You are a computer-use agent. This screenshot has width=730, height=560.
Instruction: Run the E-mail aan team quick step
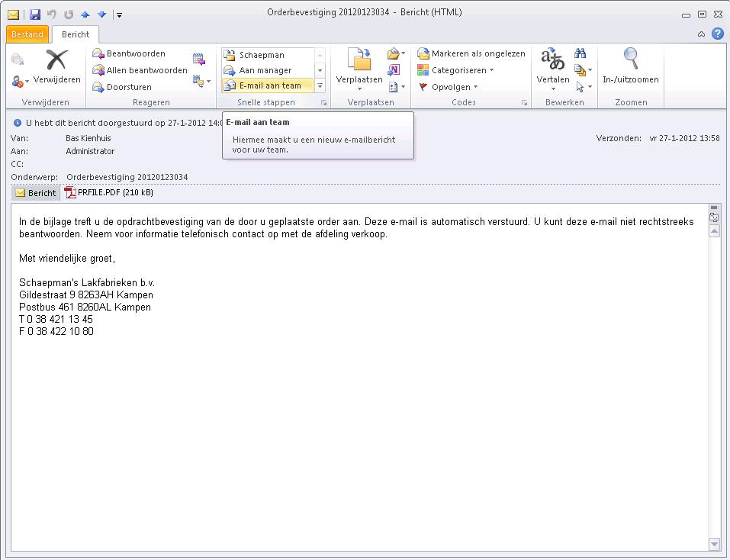click(268, 85)
